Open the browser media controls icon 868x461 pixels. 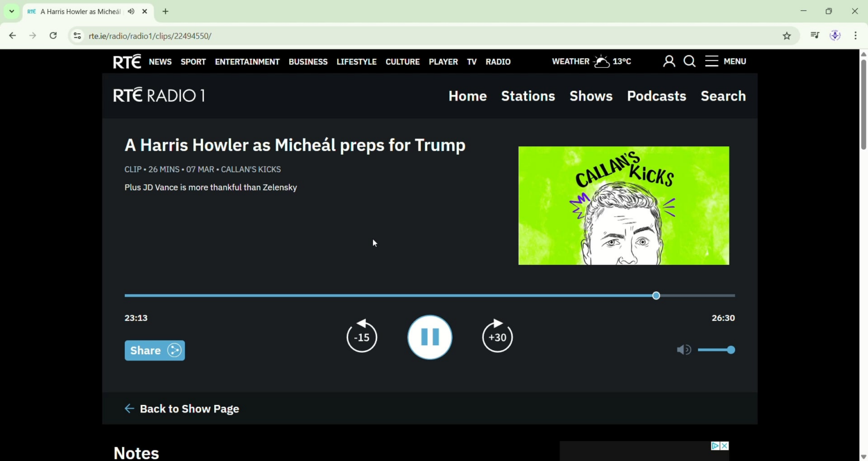814,36
